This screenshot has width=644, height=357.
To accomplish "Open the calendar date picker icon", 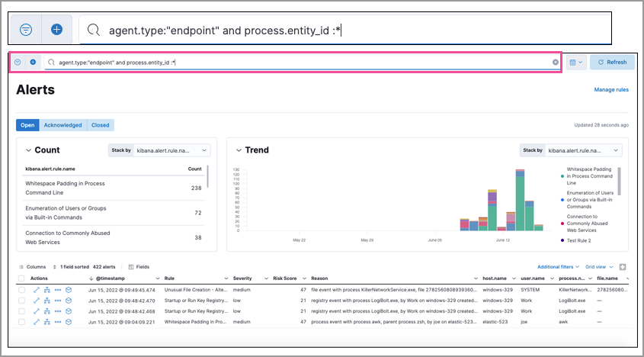I will click(576, 62).
